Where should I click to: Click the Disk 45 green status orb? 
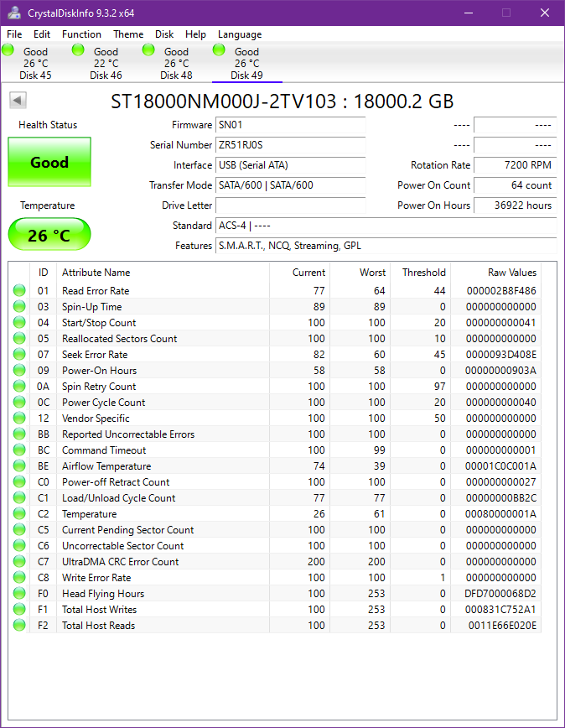[8, 50]
